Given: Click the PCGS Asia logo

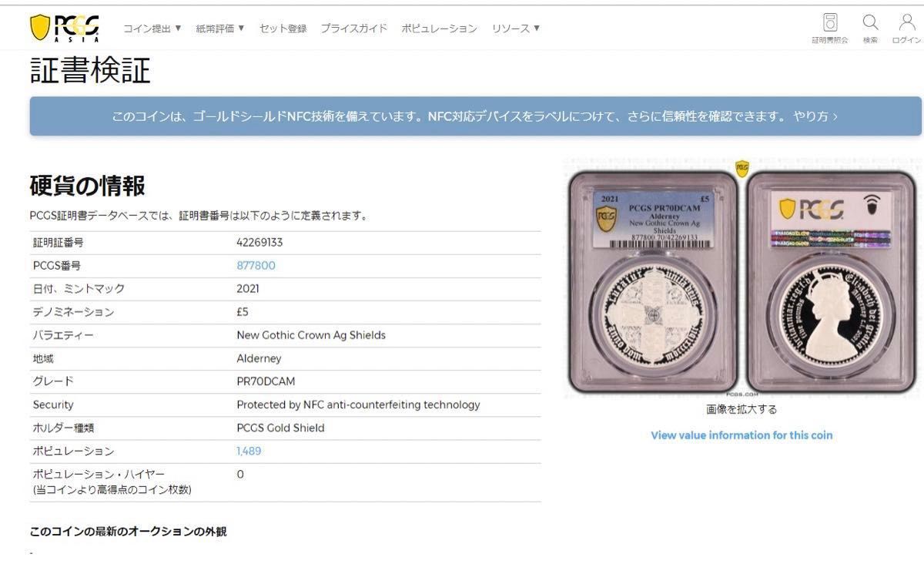Looking at the screenshot, I should 65,29.
